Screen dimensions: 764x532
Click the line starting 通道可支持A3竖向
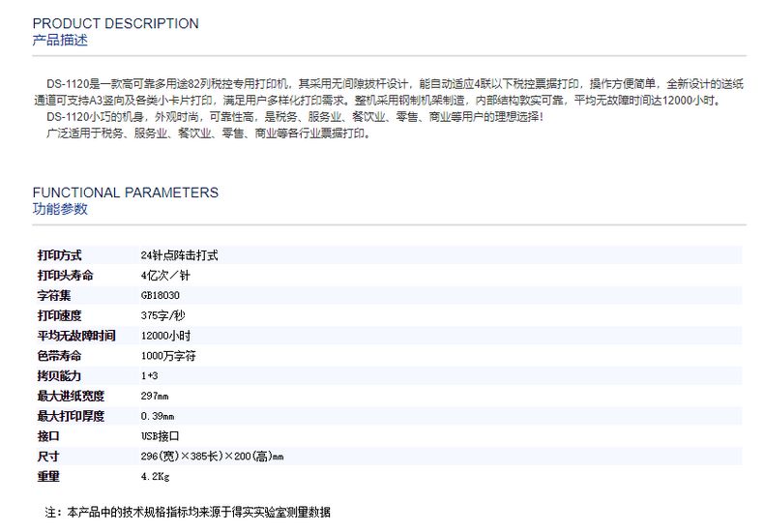(377, 101)
